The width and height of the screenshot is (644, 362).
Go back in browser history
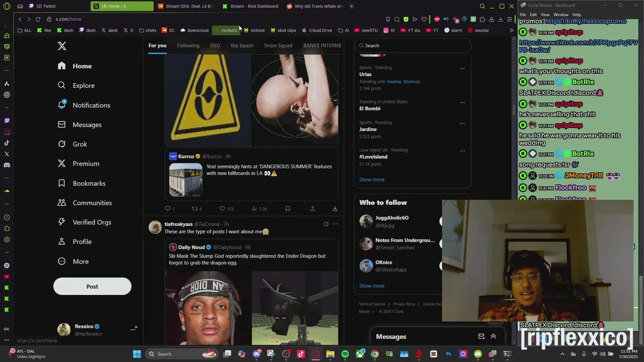pos(20,19)
